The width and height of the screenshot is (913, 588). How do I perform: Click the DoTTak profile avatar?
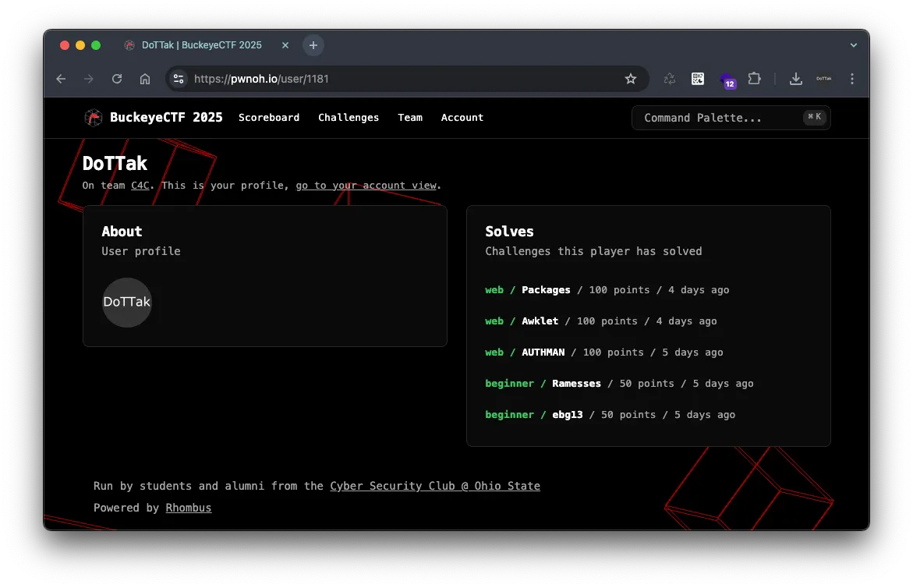(127, 302)
